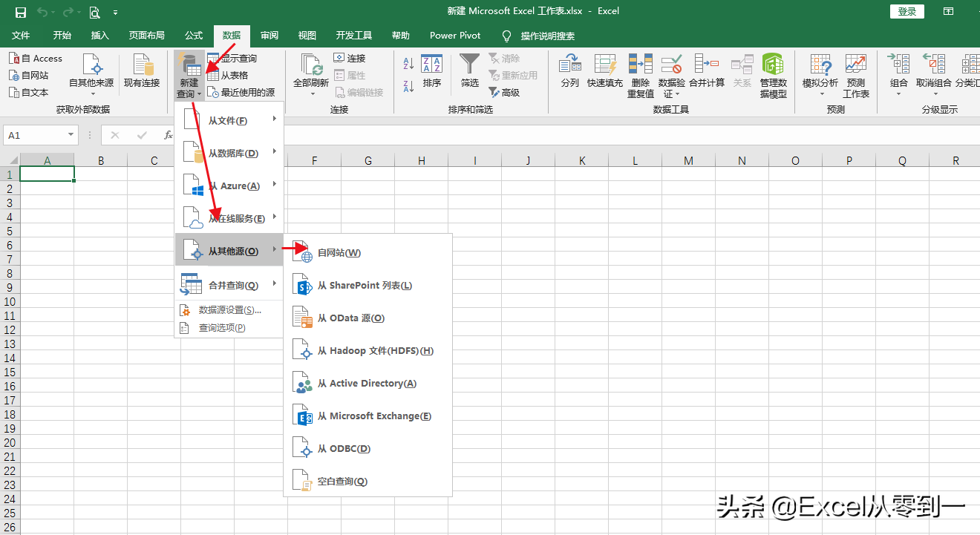Screen dimensions: 980x535
Task: Switch to the 审阅 tab
Action: pyautogui.click(x=269, y=36)
